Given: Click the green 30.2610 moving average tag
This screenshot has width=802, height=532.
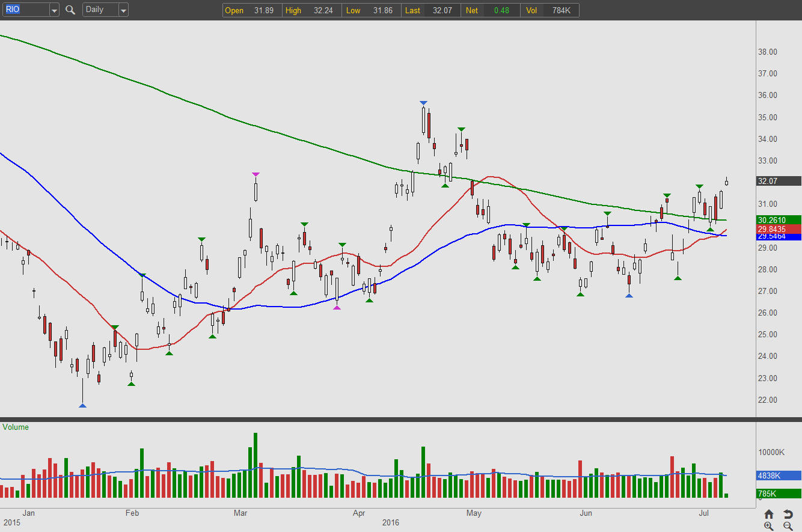Looking at the screenshot, I should pos(779,220).
